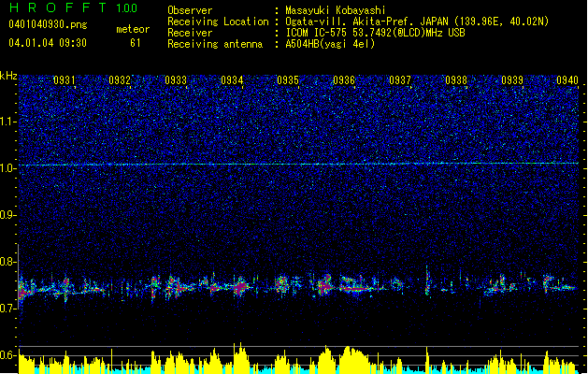The width and height of the screenshot is (588, 374).
Task: Click the 0.7 kHz axis label
Action: pyautogui.click(x=8, y=309)
